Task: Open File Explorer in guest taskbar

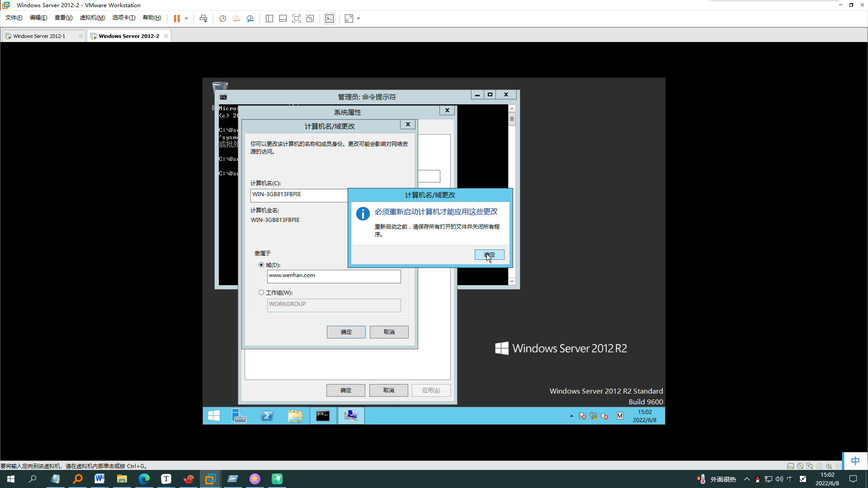Action: pos(295,416)
